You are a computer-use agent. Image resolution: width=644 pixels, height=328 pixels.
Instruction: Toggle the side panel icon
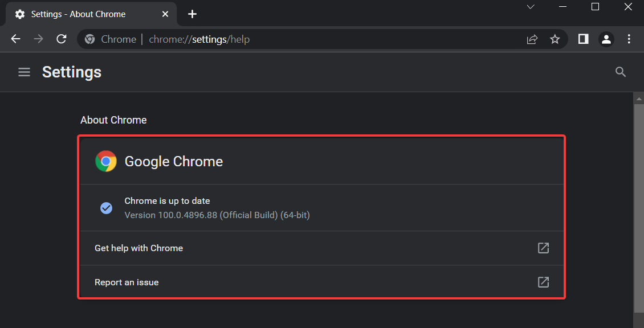pyautogui.click(x=583, y=39)
